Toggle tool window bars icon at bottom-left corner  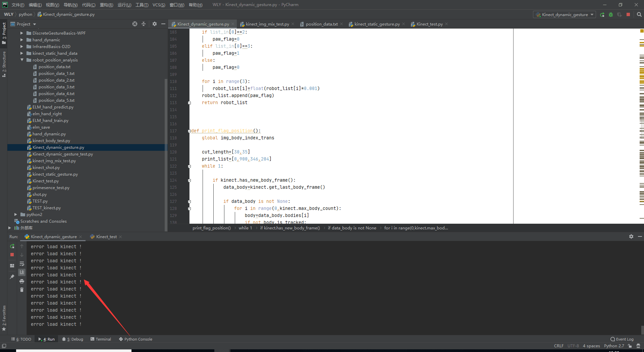tap(4, 346)
